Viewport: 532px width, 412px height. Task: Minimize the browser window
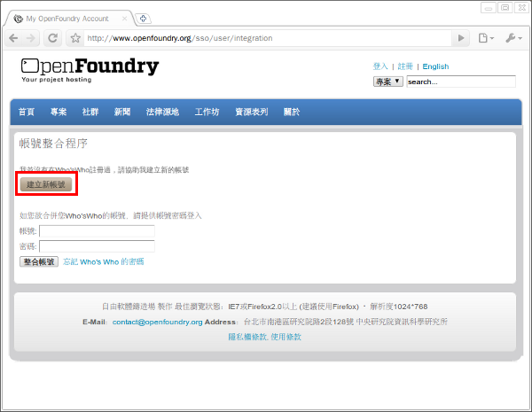point(489,7)
